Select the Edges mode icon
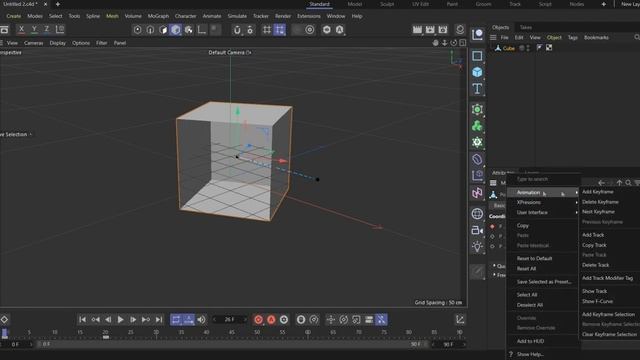Viewport: 640px width, 360px height. coord(150,30)
